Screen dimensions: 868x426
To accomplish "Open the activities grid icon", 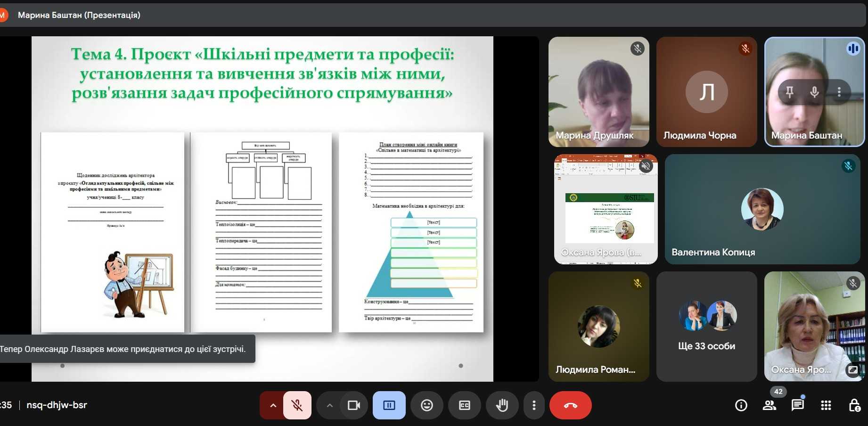I will coord(826,405).
